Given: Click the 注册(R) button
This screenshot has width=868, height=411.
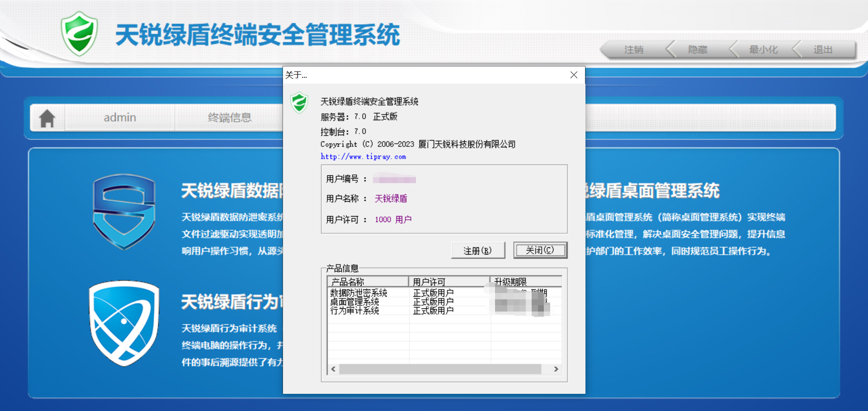Looking at the screenshot, I should 478,250.
